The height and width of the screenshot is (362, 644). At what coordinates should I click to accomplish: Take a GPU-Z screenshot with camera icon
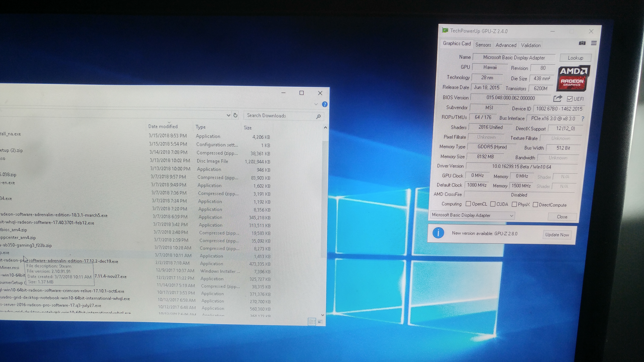pos(582,43)
